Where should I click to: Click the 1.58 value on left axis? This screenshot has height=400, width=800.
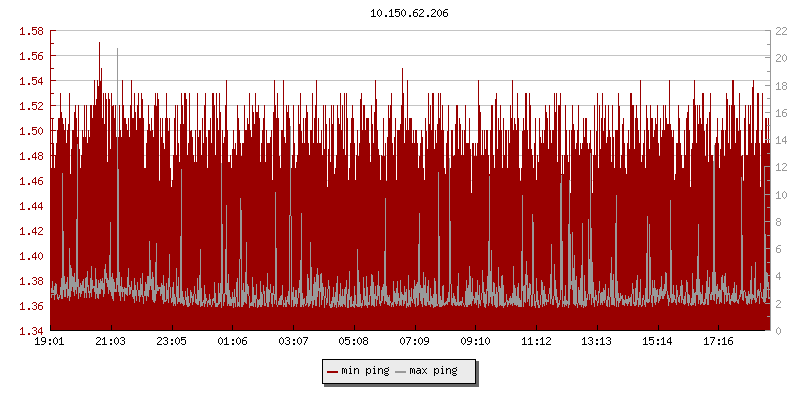(31, 31)
